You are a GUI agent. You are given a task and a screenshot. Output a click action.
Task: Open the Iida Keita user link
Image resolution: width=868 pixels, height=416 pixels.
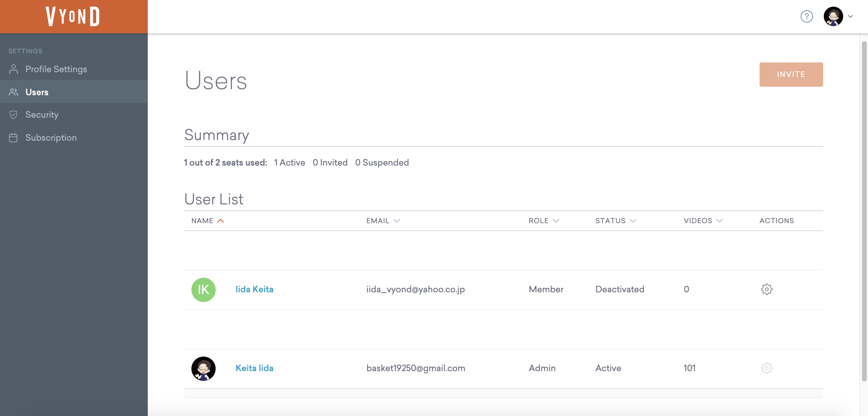pyautogui.click(x=254, y=290)
